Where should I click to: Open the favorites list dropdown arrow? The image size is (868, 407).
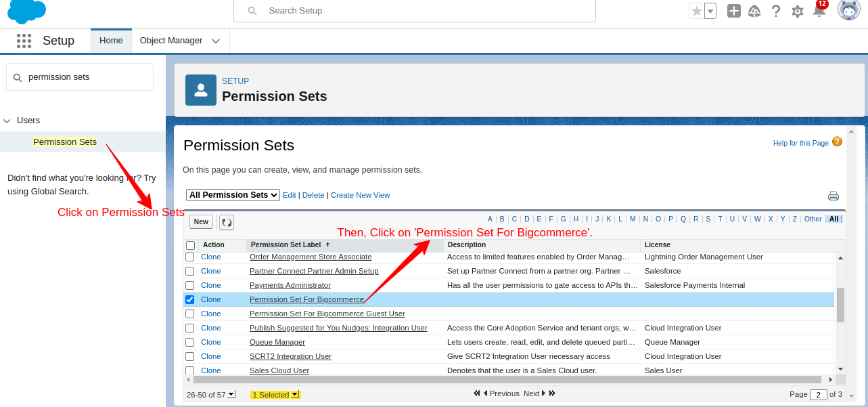pos(710,11)
